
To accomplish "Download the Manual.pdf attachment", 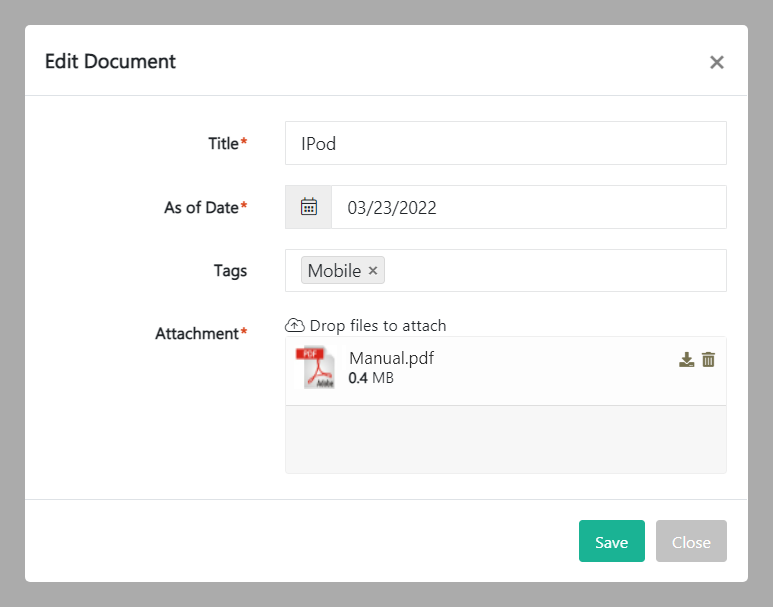I will point(686,360).
